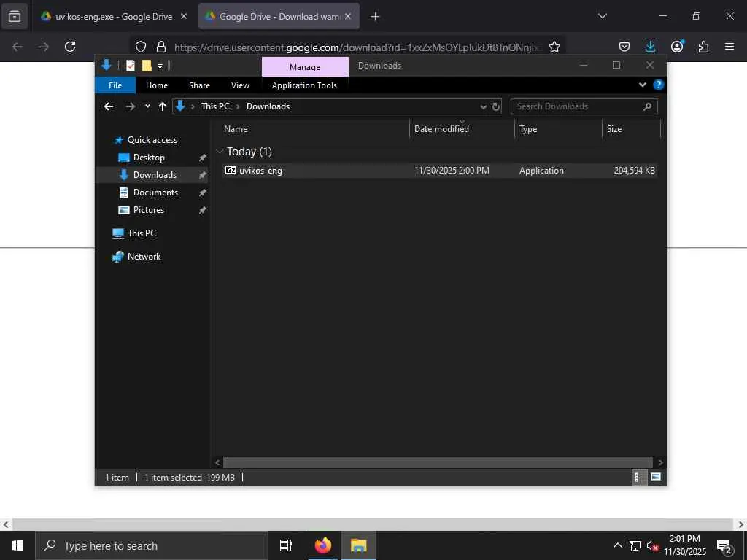
Task: Go forward in File Explorer
Action: click(x=130, y=106)
